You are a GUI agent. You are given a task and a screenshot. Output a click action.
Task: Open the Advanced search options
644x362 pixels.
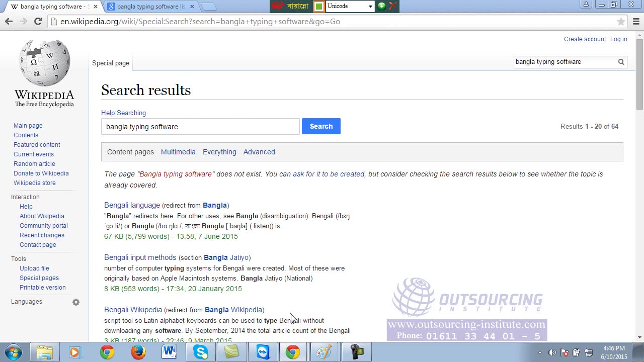pos(259,152)
